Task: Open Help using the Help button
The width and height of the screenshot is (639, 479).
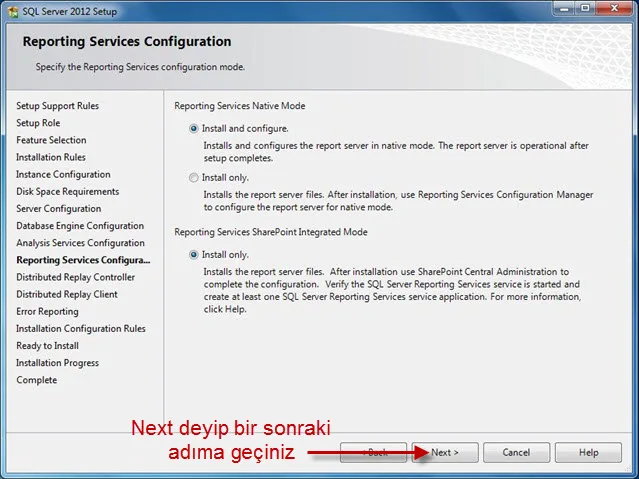Action: 588,453
